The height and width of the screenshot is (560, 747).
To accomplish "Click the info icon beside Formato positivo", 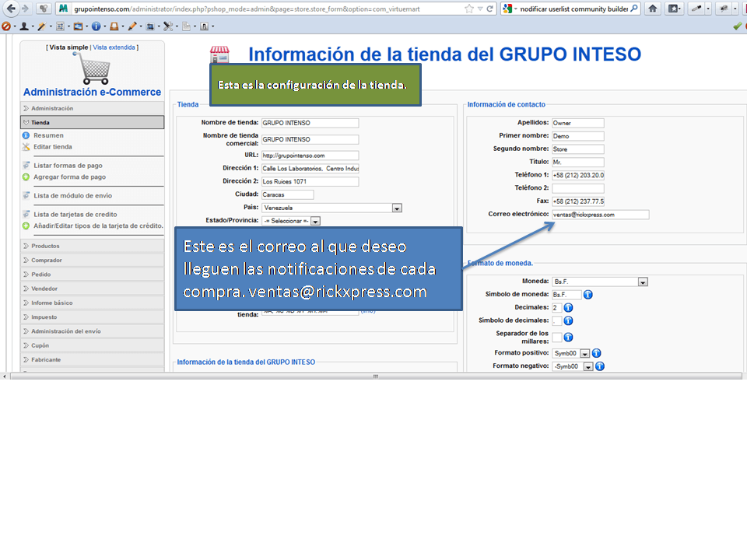I will coord(596,353).
